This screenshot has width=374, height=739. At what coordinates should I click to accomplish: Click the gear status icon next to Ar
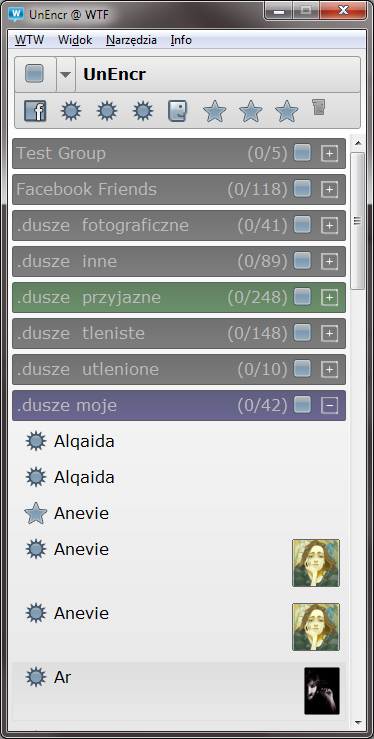coord(36,677)
